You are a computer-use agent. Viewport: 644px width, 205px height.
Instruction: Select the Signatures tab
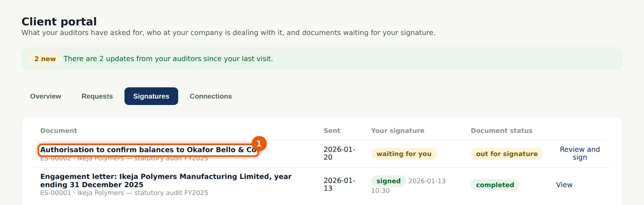click(x=151, y=96)
